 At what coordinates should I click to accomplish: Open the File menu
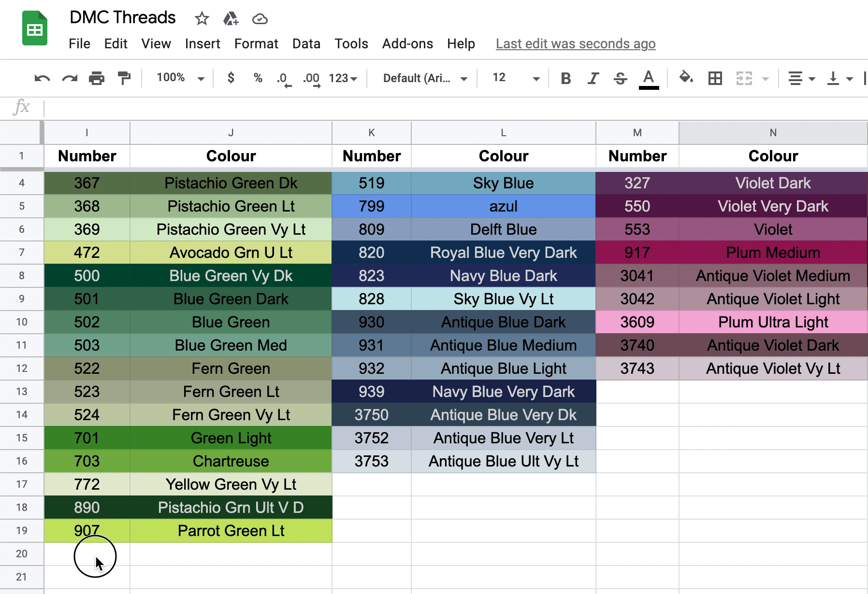pos(79,43)
